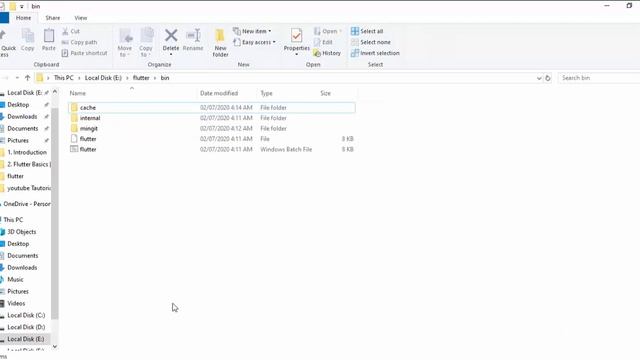Viewport: 640px width, 360px height.
Task: Expand chevron after flutter in address bar
Action: (x=155, y=78)
